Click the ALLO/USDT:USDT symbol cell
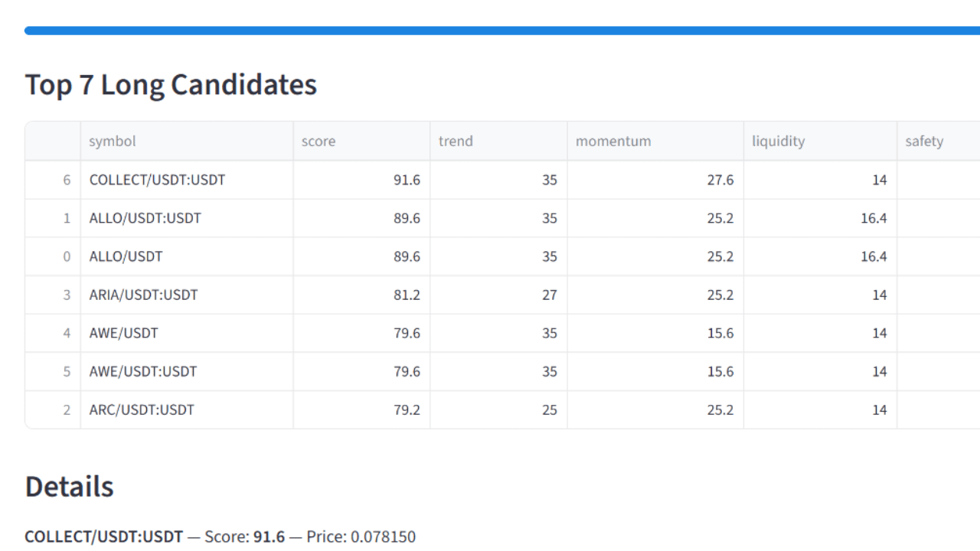 click(x=145, y=218)
